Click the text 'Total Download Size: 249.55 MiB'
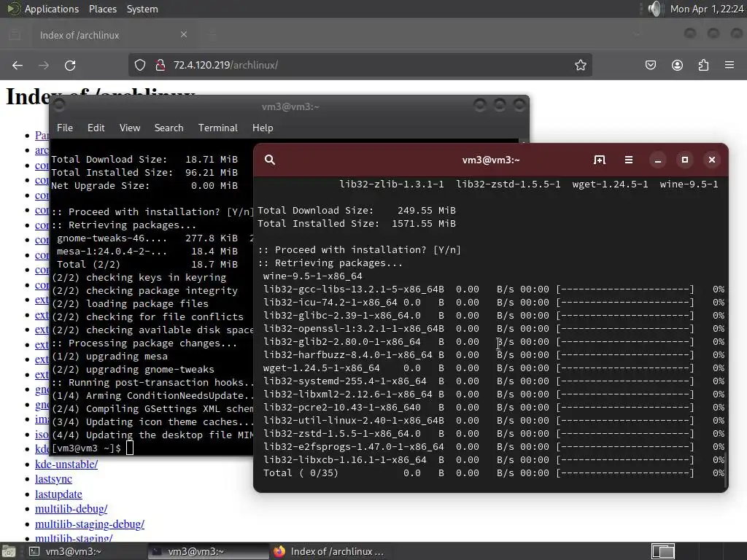The width and height of the screenshot is (747, 560). click(356, 211)
